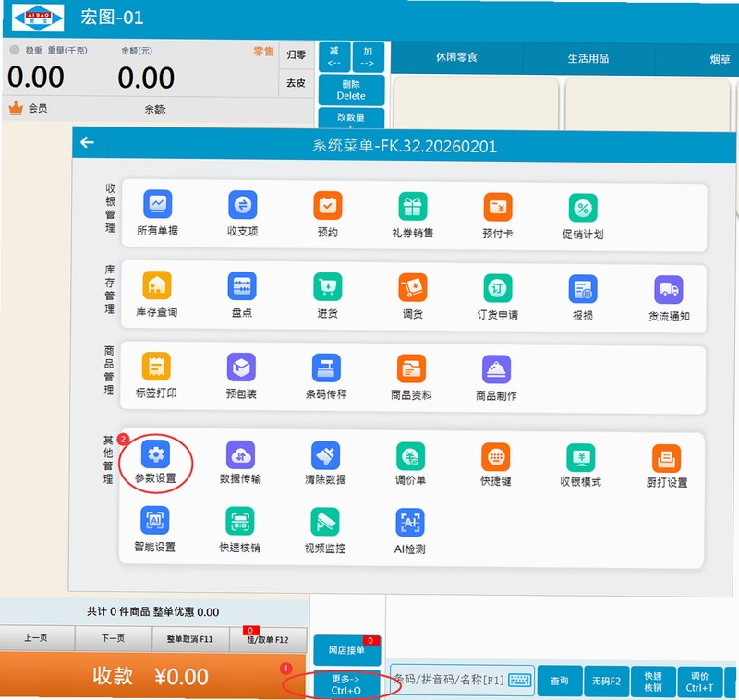Click 整单取消 F11 button

click(x=190, y=639)
